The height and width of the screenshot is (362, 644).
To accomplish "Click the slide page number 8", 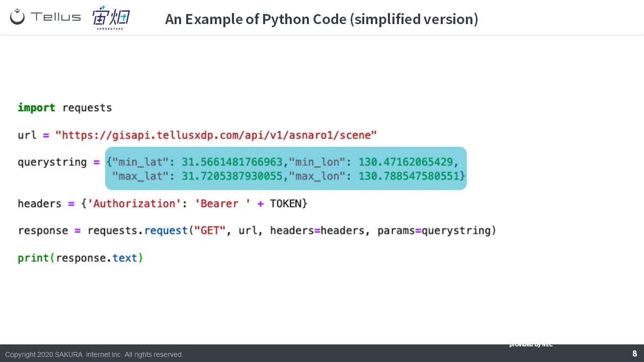I will click(x=635, y=354).
